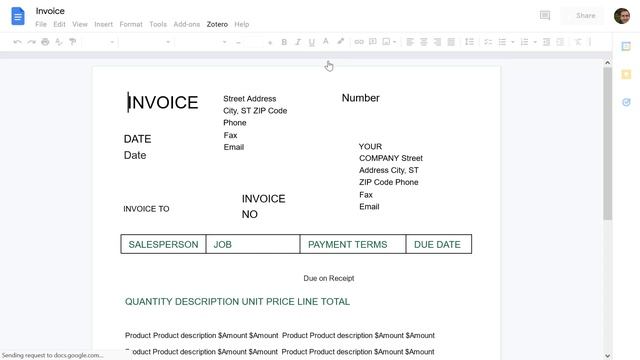Open the Tools menu
Image resolution: width=640 pixels, height=360 pixels.
tap(158, 24)
